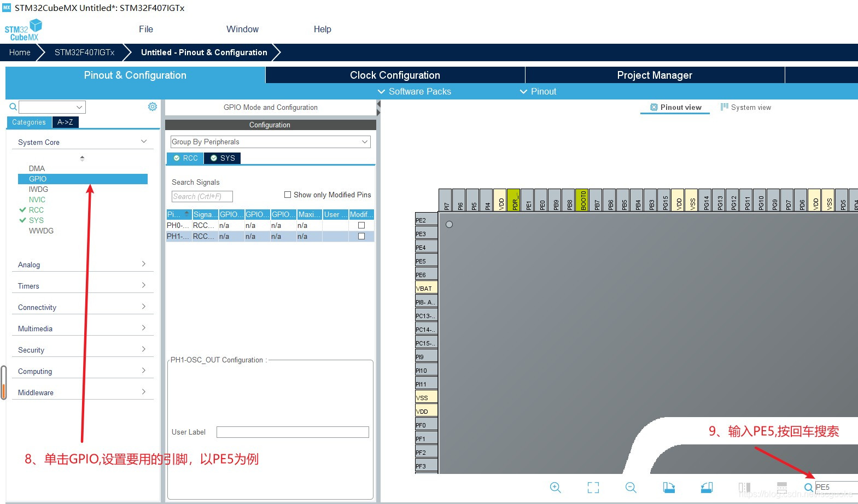
Task: Select pin PF0 on the chip
Action: (x=427, y=425)
